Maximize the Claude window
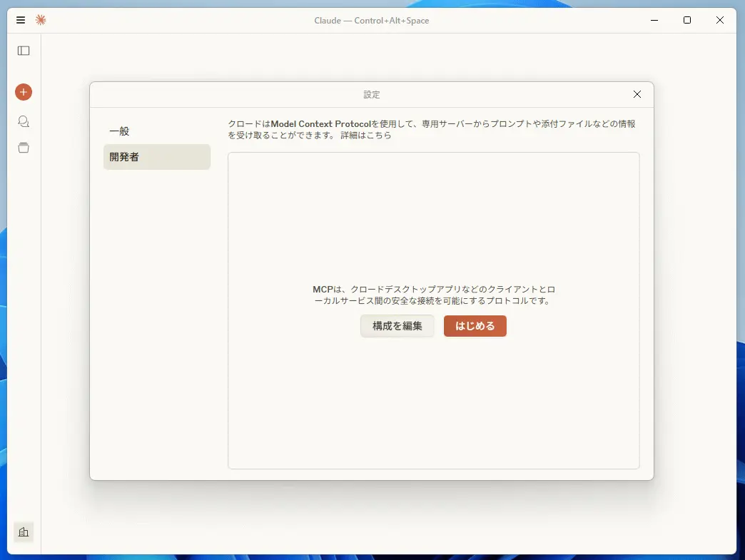This screenshot has height=560, width=745. (x=686, y=20)
